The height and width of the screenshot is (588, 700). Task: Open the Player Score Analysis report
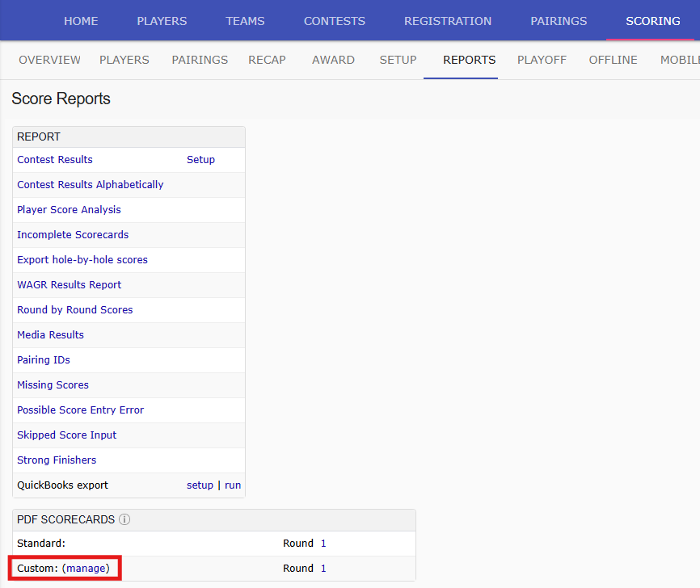(x=69, y=210)
